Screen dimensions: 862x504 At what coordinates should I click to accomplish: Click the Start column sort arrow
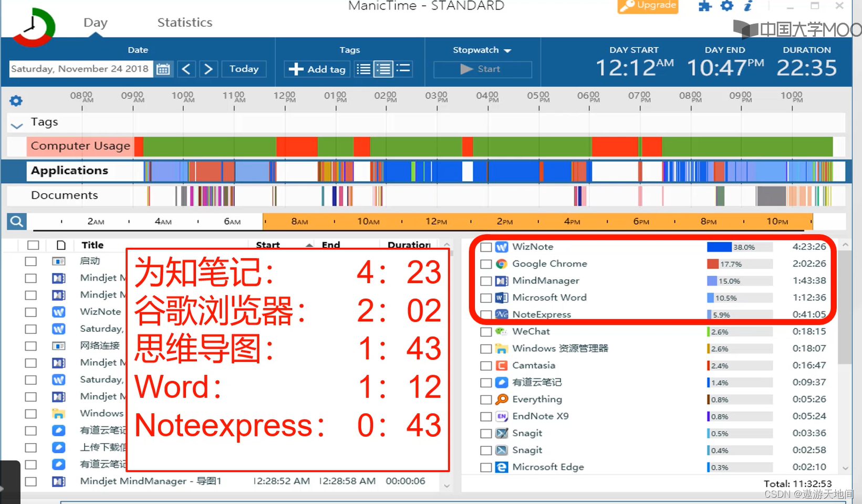309,245
